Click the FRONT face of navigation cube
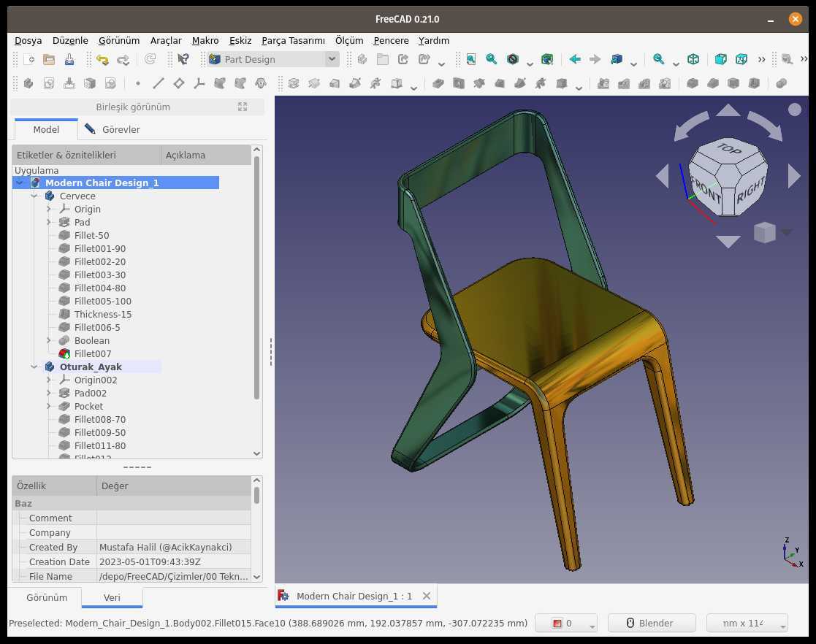Screen dimensions: 816x644 point(706,189)
